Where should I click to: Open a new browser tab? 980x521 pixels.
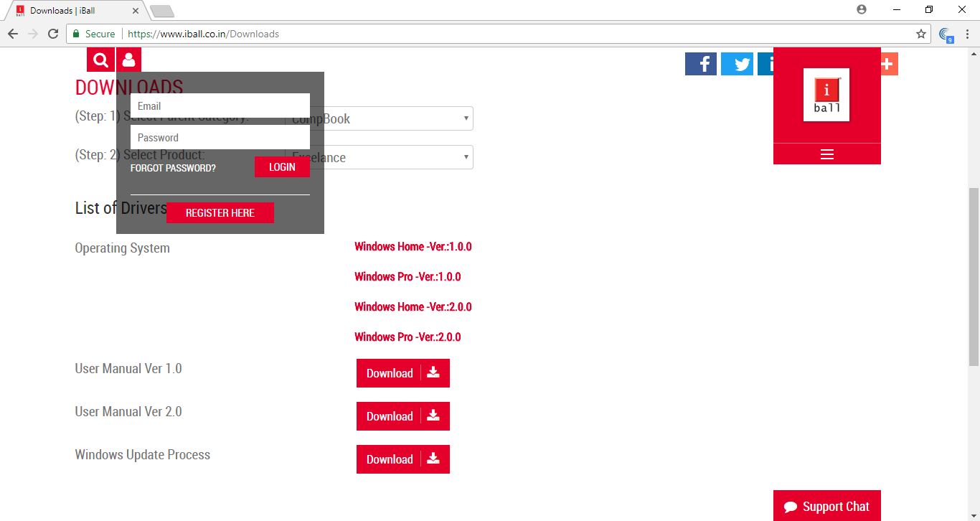point(162,11)
